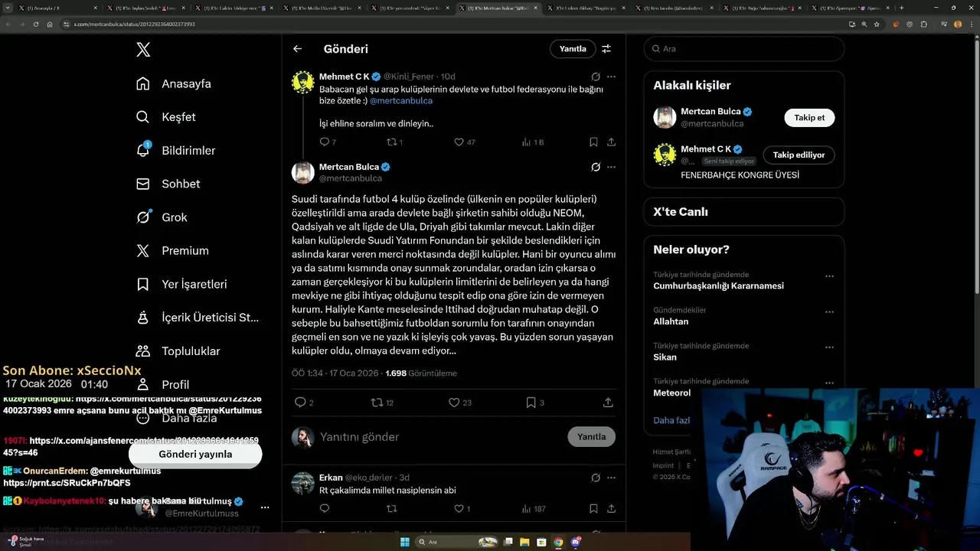
Task: Click @mertcanbulca mention link
Action: [401, 100]
